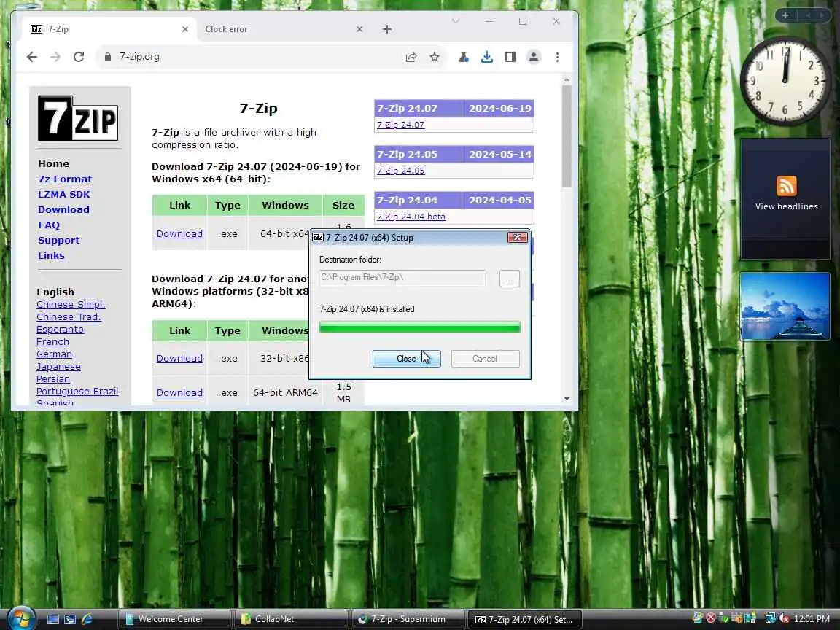
Task: Click the padlock site info icon
Action: click(108, 57)
